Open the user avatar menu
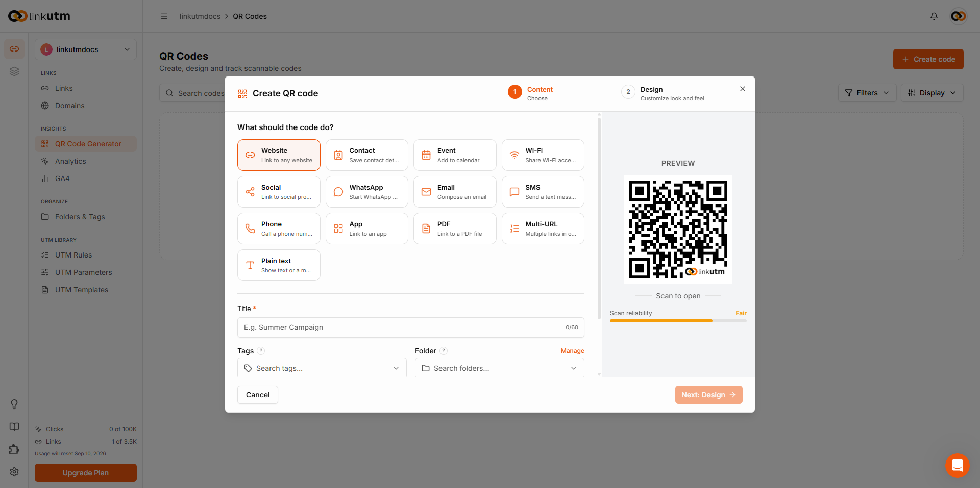Image resolution: width=980 pixels, height=488 pixels. [x=959, y=16]
